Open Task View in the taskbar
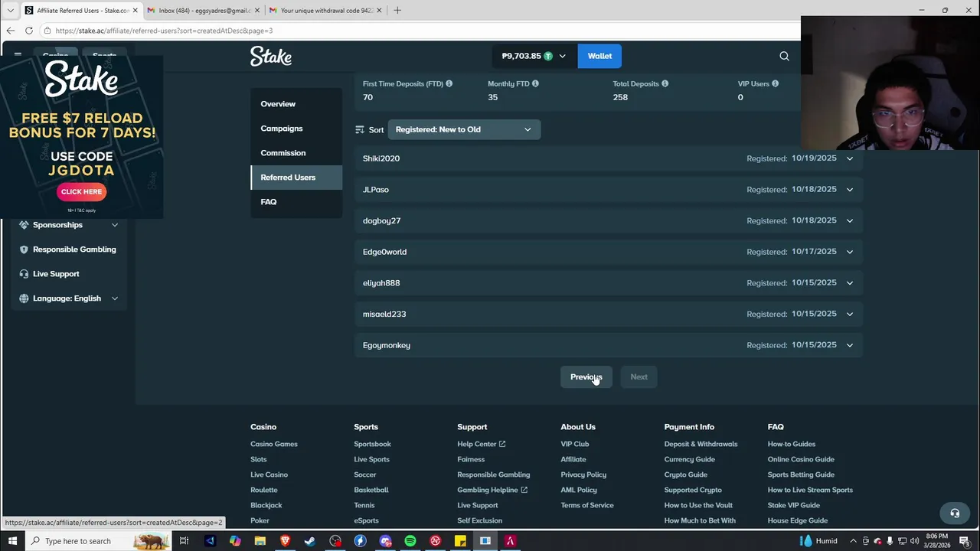Image resolution: width=980 pixels, height=551 pixels. (x=184, y=541)
